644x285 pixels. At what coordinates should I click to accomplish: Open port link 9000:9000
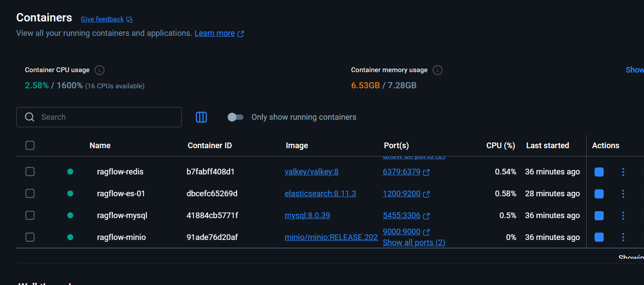401,232
